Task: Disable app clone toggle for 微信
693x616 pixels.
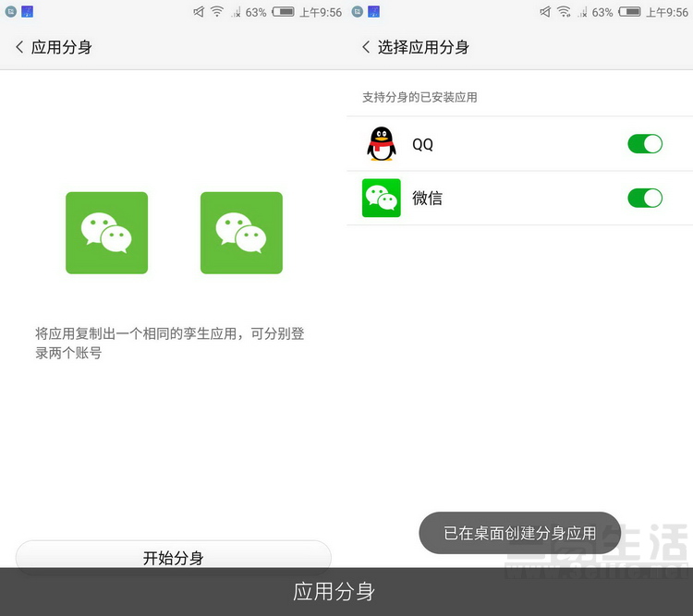Action: pyautogui.click(x=645, y=198)
